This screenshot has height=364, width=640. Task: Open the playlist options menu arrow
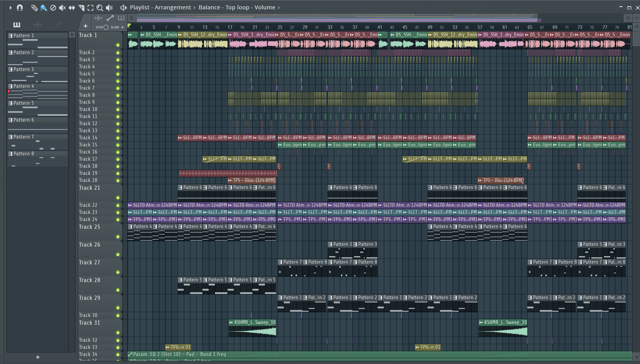(x=10, y=8)
